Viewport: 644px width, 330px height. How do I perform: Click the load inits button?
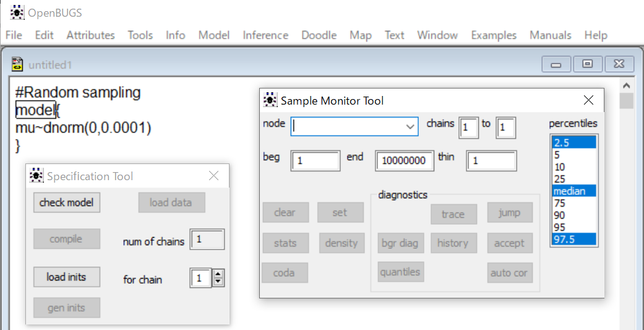[x=67, y=277]
